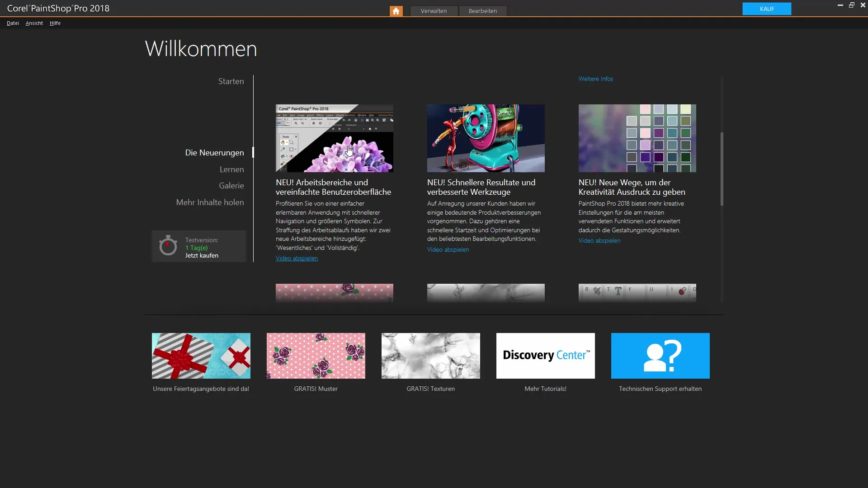
Task: Switch to the Bearbeiten tab
Action: click(x=483, y=11)
